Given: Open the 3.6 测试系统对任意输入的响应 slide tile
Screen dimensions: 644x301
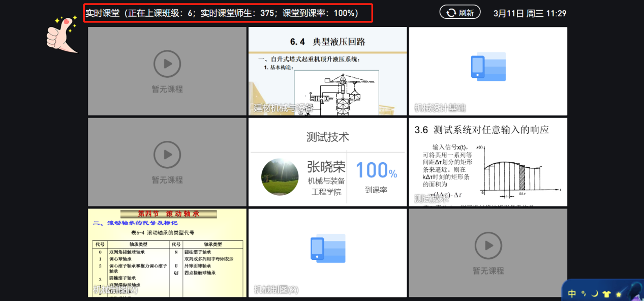Looking at the screenshot, I should click(488, 162).
